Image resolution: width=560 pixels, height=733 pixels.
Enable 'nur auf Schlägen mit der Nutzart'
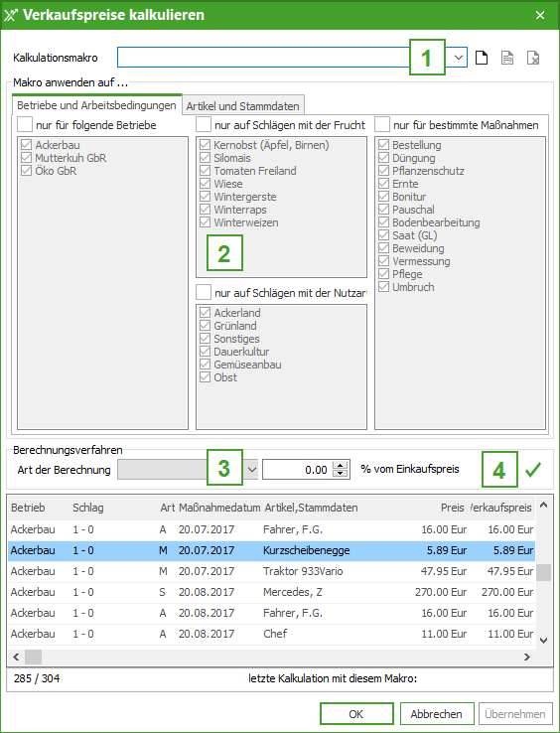point(204,293)
